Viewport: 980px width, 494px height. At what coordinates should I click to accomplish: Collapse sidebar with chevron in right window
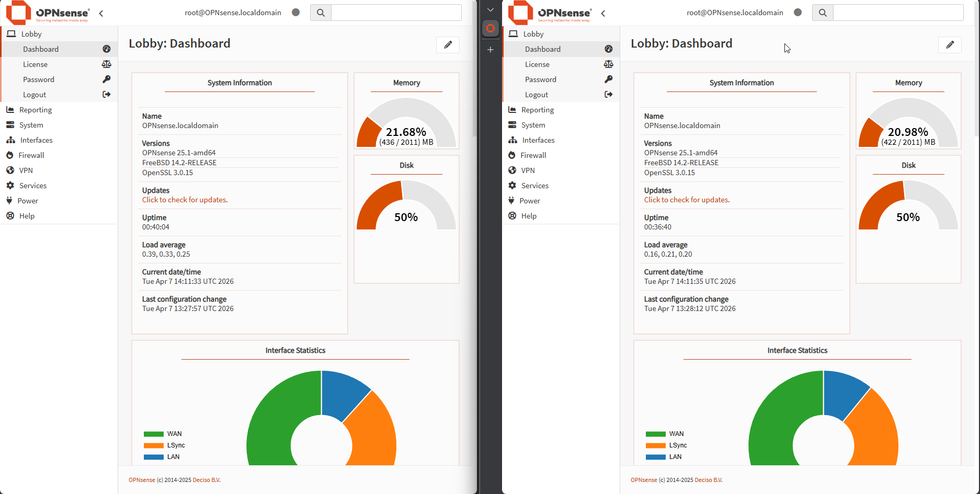pyautogui.click(x=603, y=13)
